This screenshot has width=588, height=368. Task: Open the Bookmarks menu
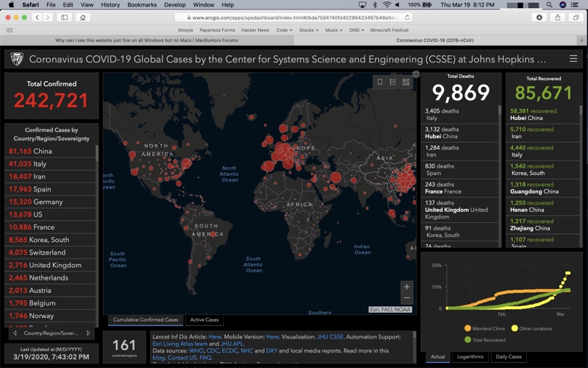click(x=142, y=4)
